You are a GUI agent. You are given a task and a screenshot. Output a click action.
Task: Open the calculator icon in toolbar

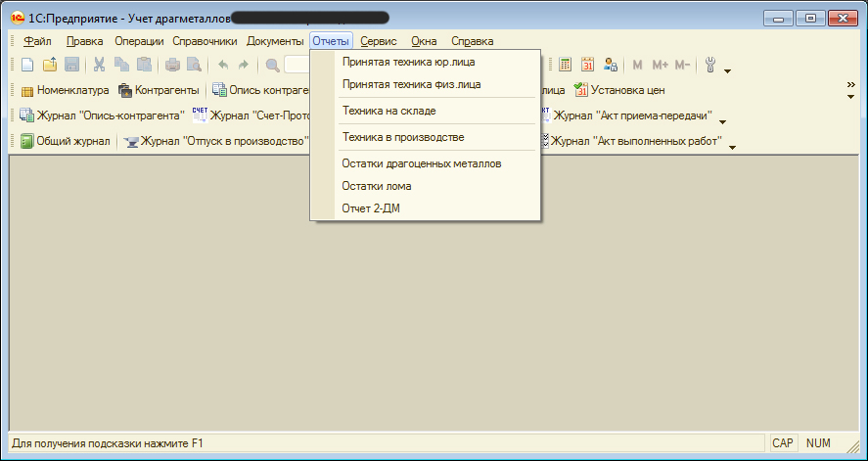click(x=565, y=66)
